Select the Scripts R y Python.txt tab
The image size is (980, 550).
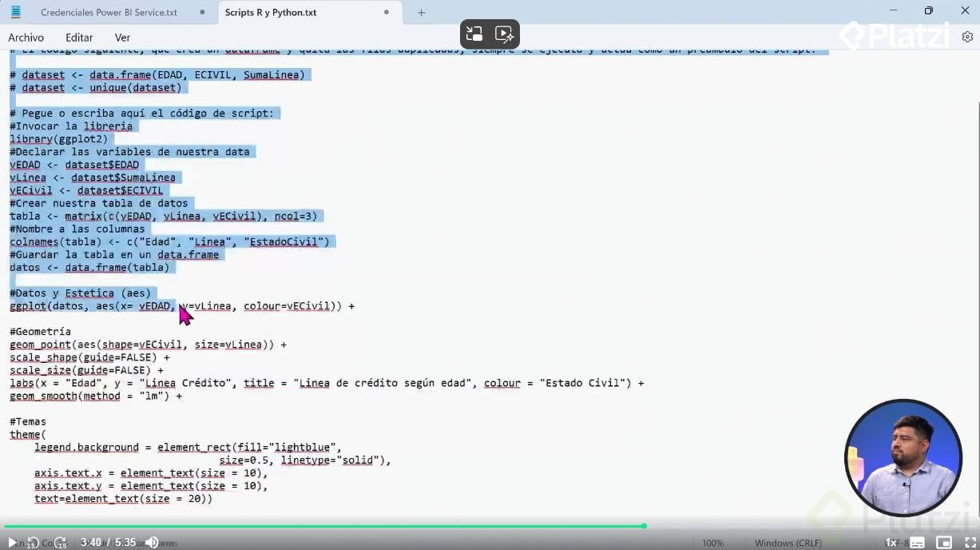point(271,12)
